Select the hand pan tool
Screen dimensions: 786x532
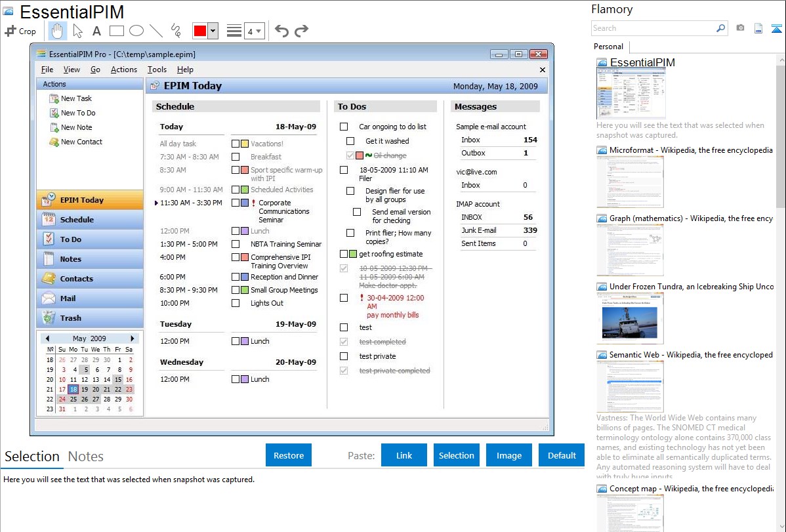(x=58, y=31)
